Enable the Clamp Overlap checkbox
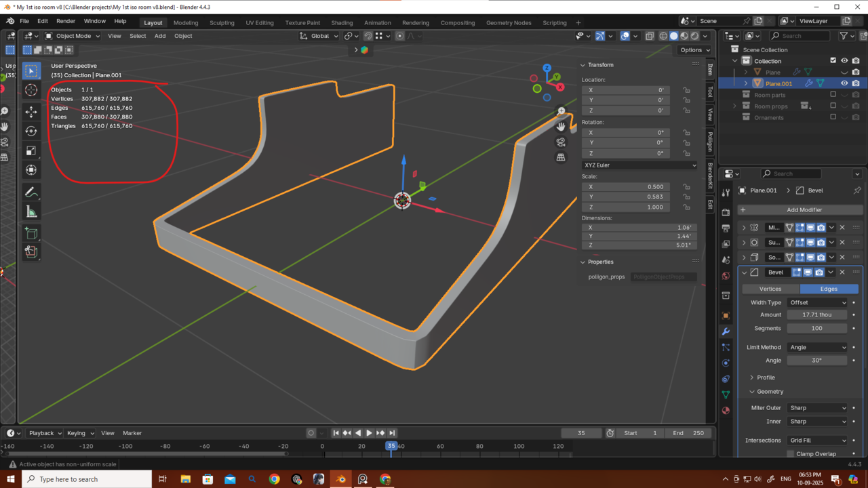868x488 pixels. pos(791,453)
